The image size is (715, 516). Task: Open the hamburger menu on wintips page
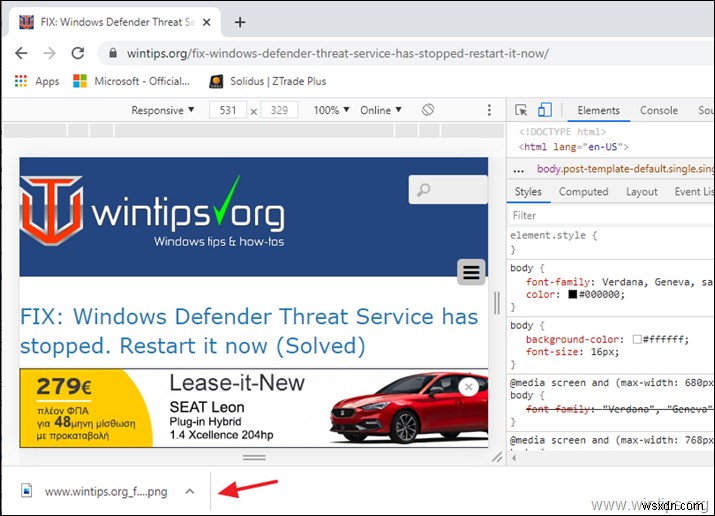pos(471,272)
